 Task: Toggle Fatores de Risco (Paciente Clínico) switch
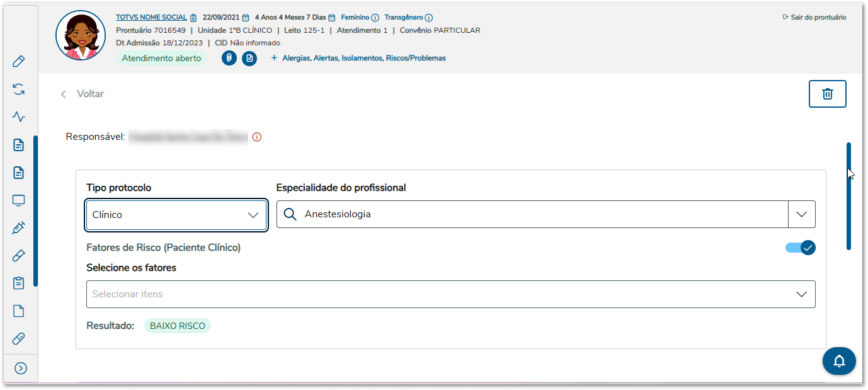(x=800, y=248)
